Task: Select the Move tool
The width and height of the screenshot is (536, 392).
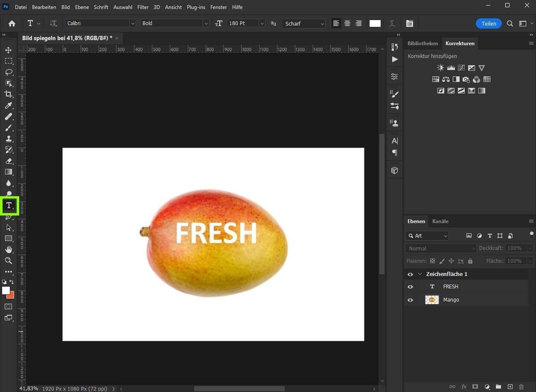Action: click(9, 49)
